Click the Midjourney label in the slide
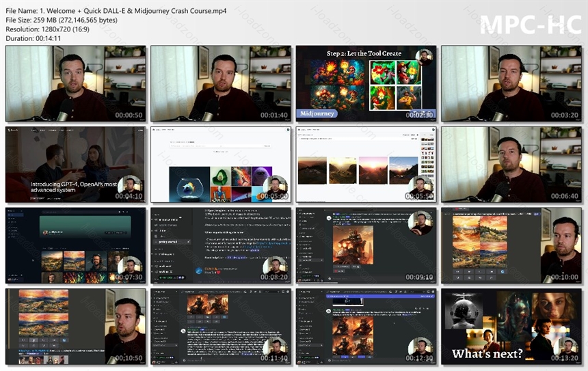This screenshot has height=371, width=588. 318,113
